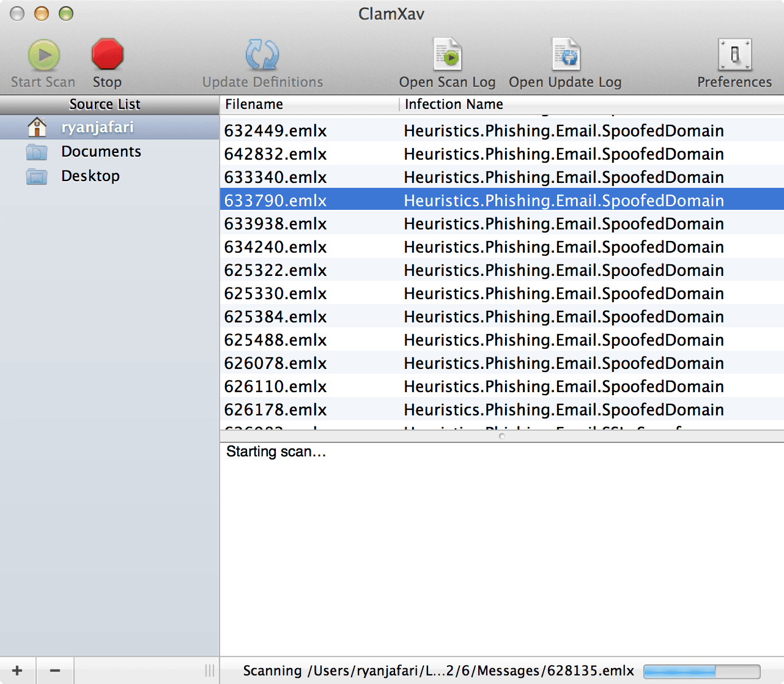Viewport: 784px width, 684px height.
Task: Click the Scanning path status text
Action: tap(438, 671)
